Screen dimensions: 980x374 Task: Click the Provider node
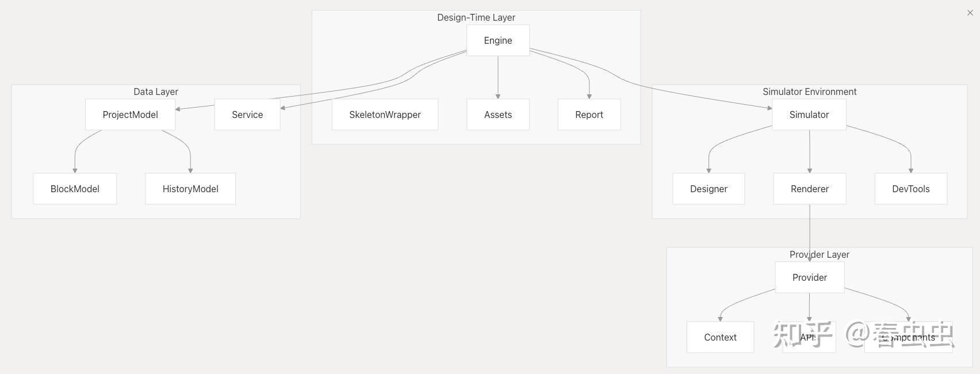click(x=809, y=277)
